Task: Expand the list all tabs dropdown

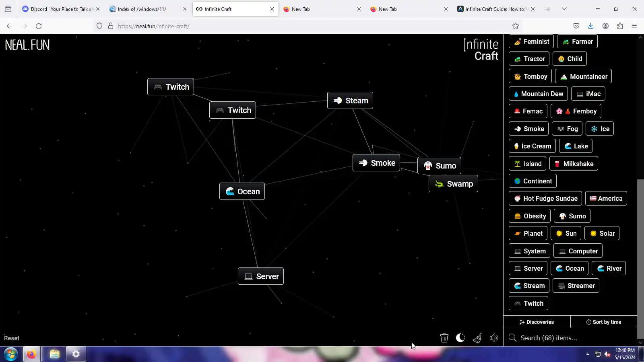Action: [564, 9]
